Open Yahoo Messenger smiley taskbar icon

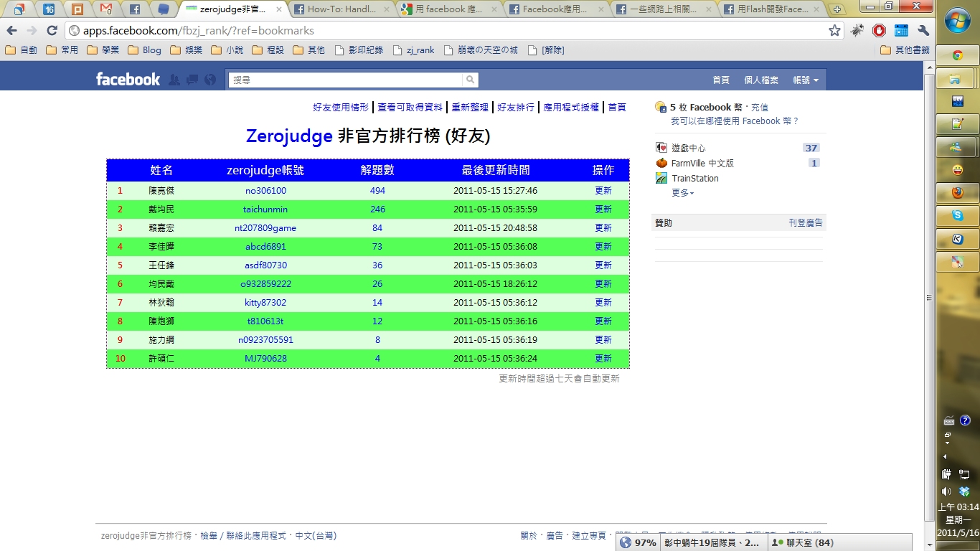point(957,170)
